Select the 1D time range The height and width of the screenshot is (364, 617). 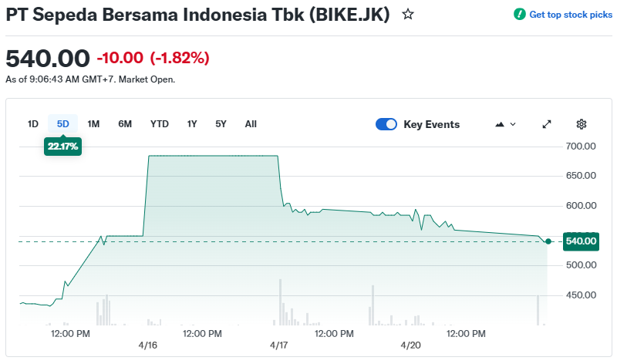coord(33,124)
